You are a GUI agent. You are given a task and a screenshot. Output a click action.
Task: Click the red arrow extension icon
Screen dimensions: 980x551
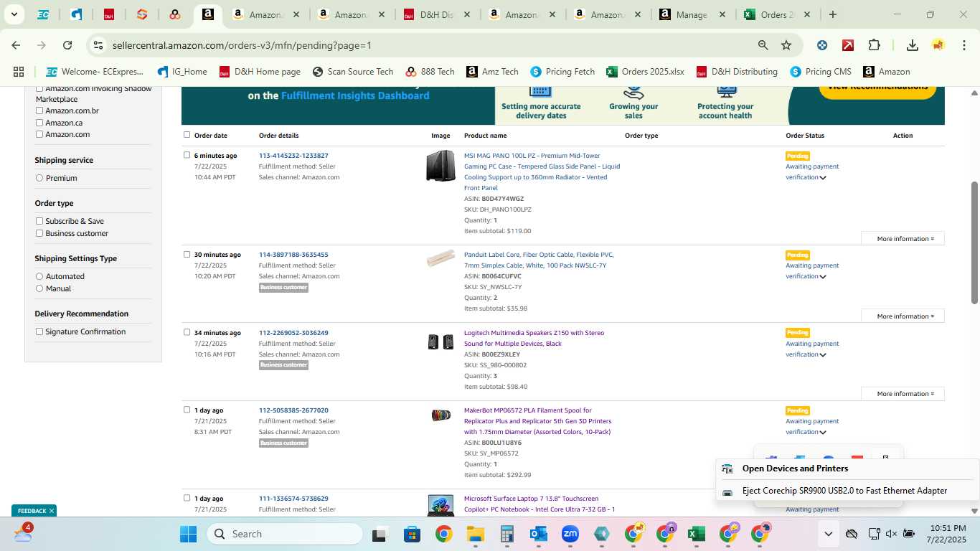tap(848, 45)
